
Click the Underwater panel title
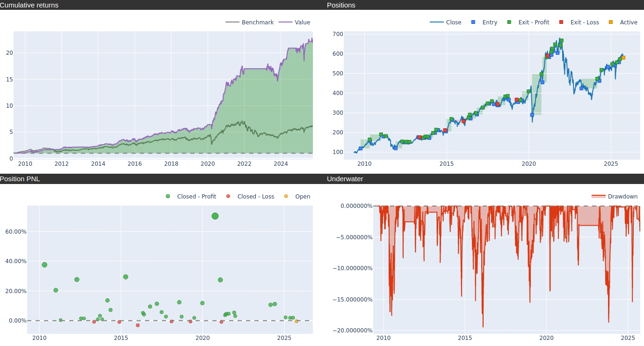[345, 179]
